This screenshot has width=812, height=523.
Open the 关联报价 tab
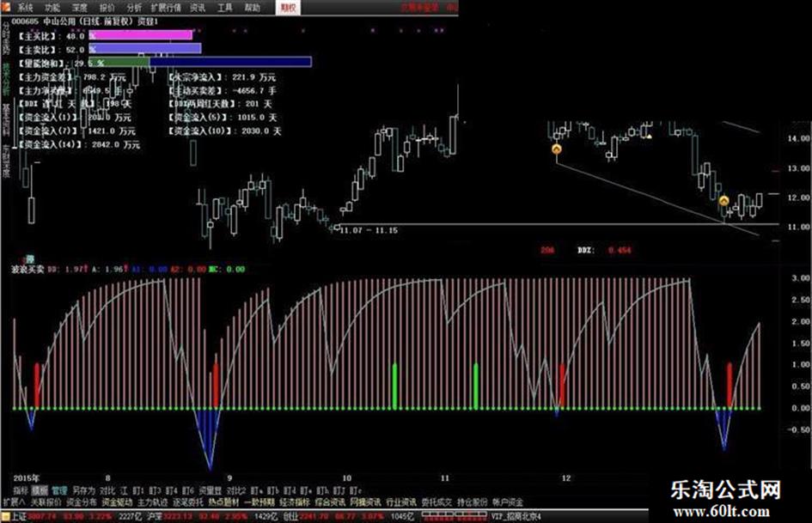tap(46, 502)
